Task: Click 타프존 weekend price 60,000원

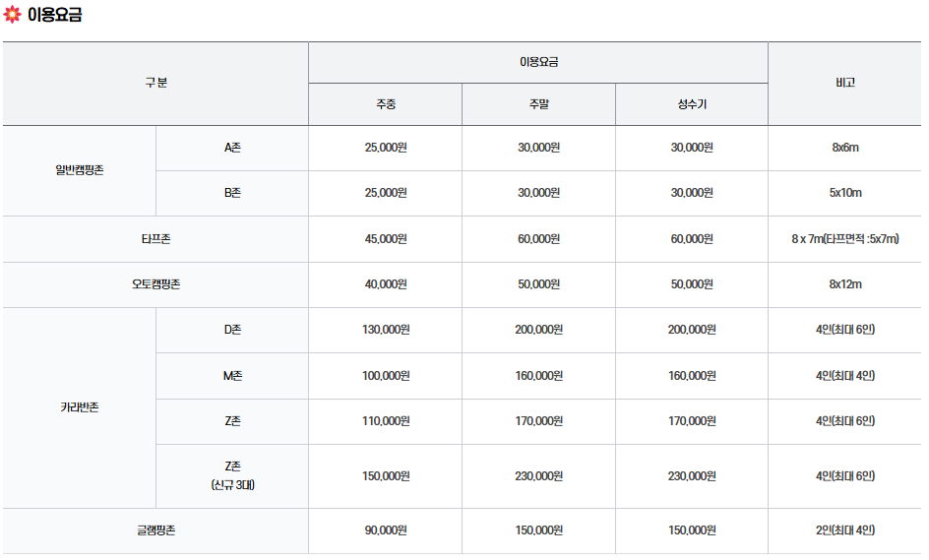Action: (x=539, y=239)
